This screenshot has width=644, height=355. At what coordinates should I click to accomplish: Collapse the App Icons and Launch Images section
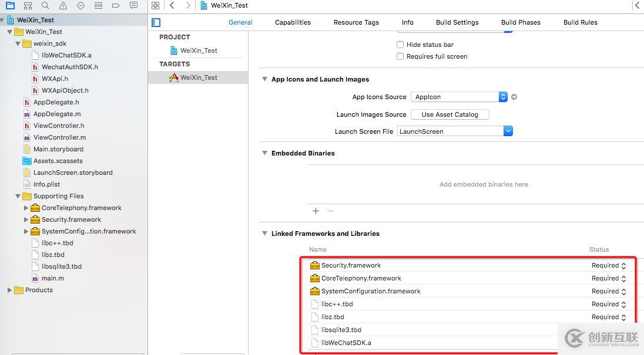tap(265, 79)
